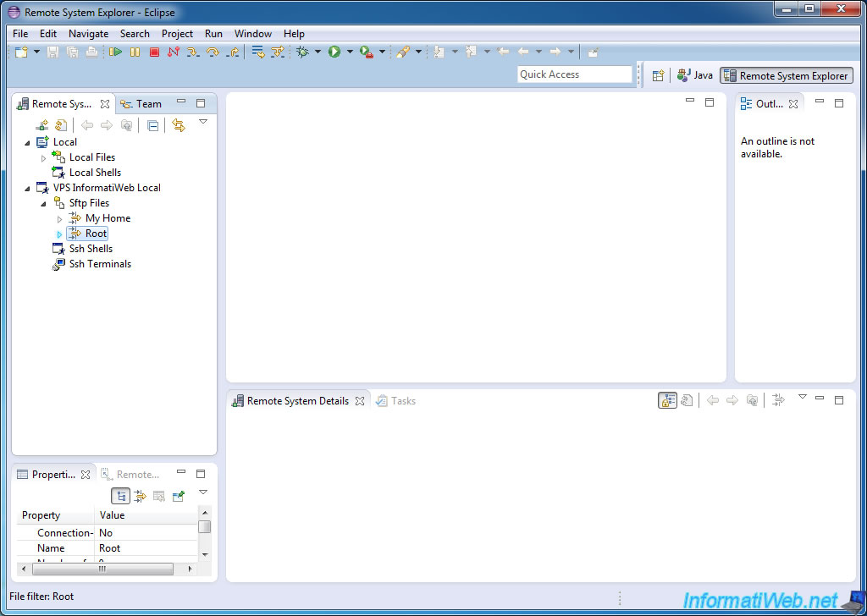867x616 pixels.
Task: Click Refresh icon in Remote Systems view
Action: coord(61,125)
